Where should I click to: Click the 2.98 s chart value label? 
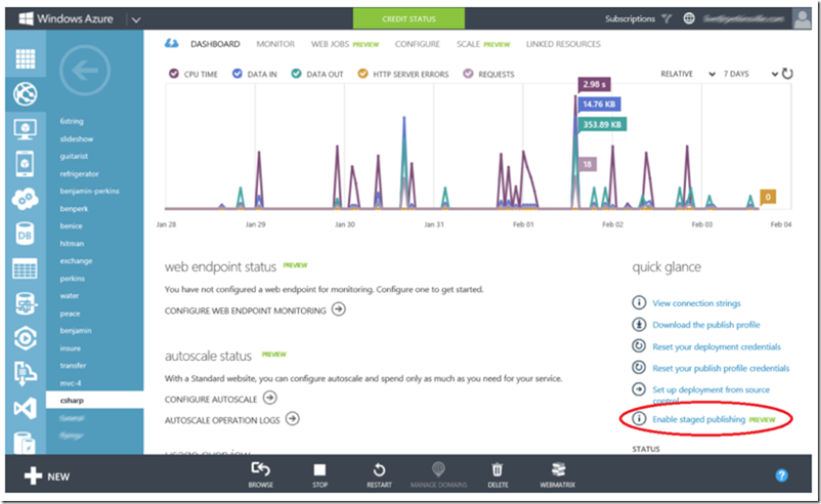(593, 85)
